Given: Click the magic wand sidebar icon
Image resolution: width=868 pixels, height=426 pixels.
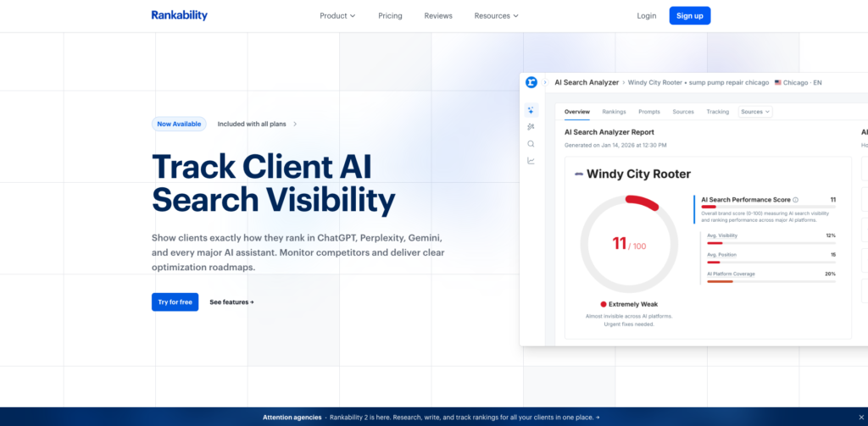Looking at the screenshot, I should pos(531,126).
